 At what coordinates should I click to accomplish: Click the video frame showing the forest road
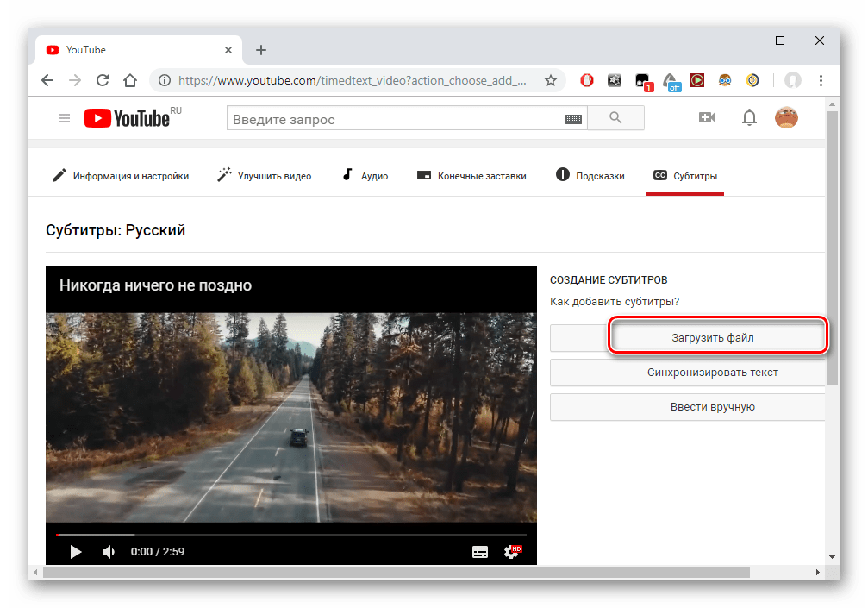(x=291, y=417)
